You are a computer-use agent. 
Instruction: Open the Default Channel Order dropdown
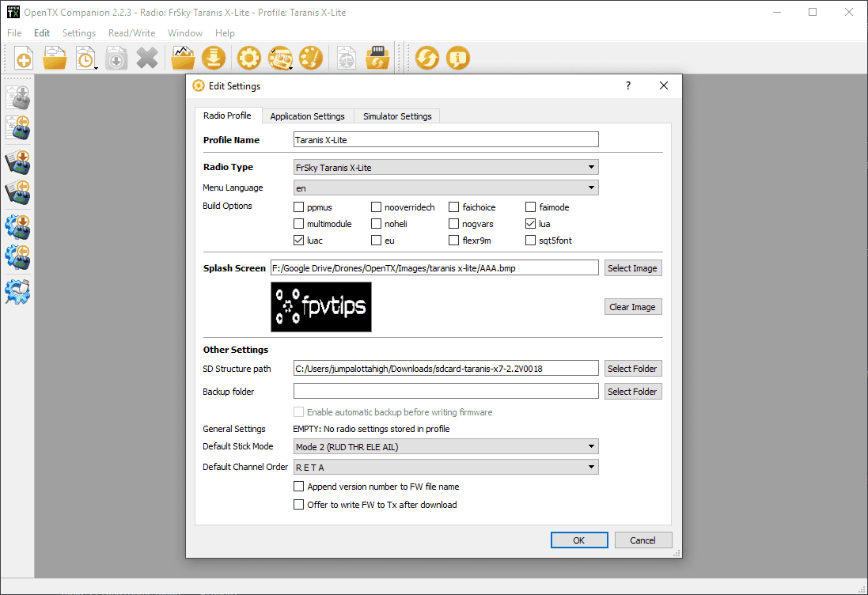point(445,467)
